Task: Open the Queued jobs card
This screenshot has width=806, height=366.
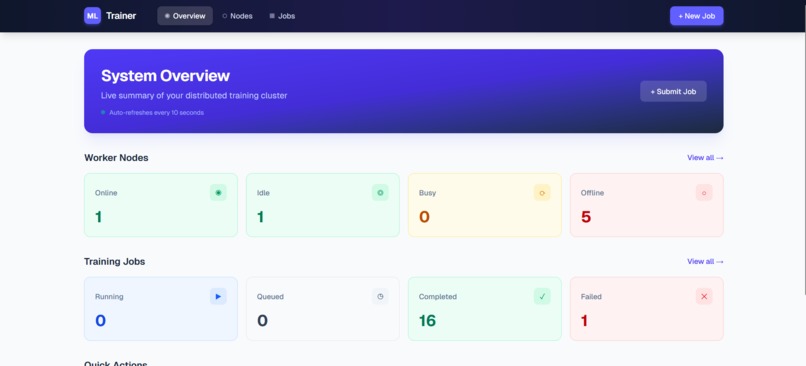Action: point(323,309)
